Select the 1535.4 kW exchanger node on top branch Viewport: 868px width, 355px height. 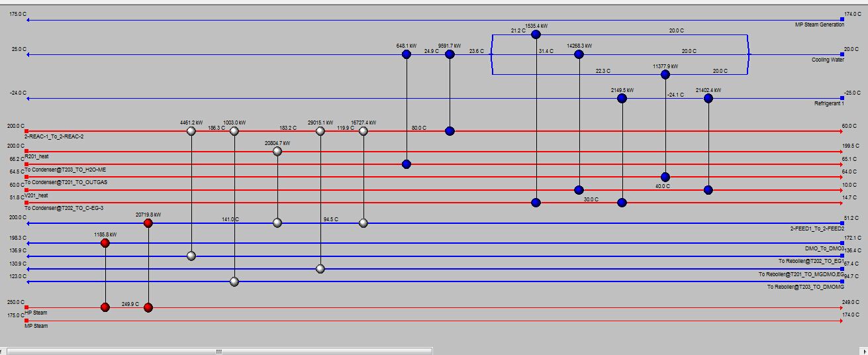click(536, 34)
